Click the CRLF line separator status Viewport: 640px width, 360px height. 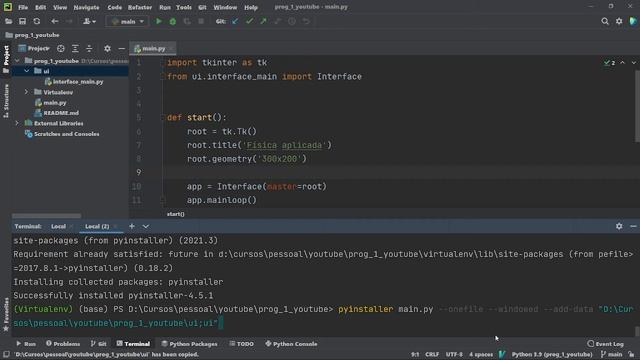click(x=432, y=354)
